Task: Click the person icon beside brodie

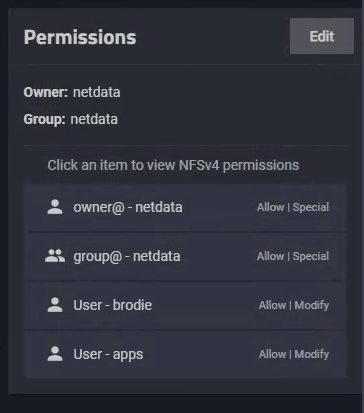Action: (55, 305)
